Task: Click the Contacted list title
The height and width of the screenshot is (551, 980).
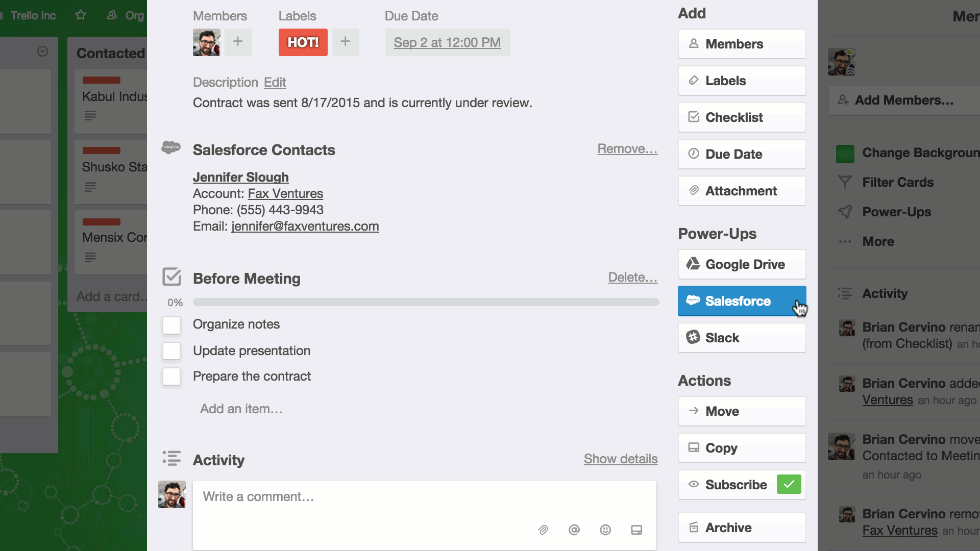Action: (111, 53)
